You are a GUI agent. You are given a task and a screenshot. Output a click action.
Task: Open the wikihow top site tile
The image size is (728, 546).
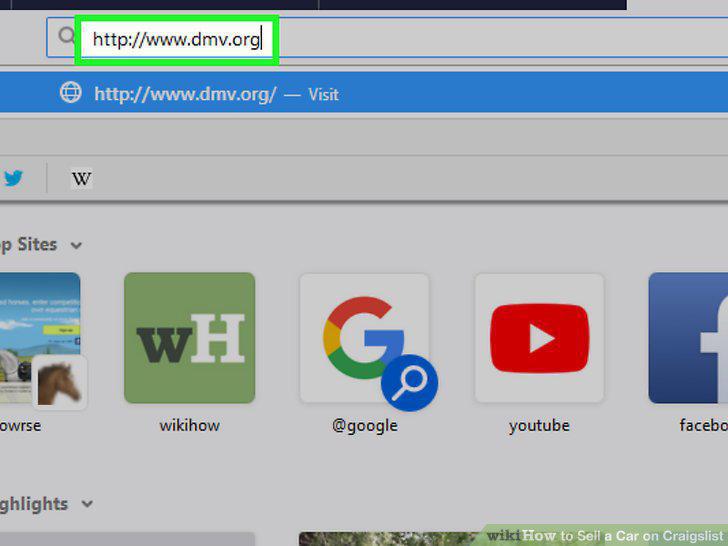189,338
